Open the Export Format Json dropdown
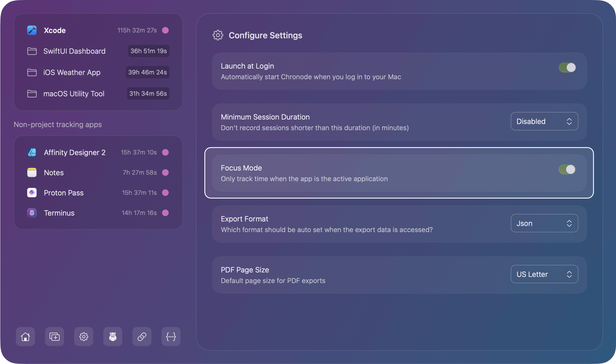This screenshot has height=364, width=616. (544, 223)
